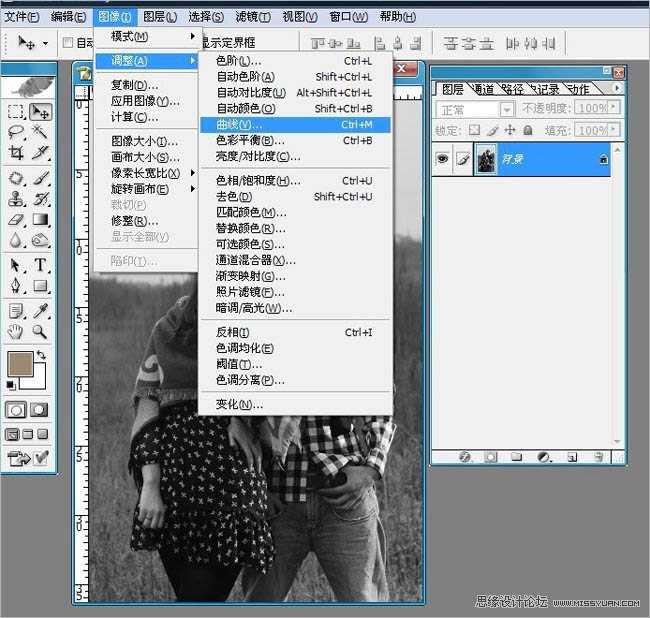
Task: Toggle the auto-select layer checkbox
Action: 68,42
